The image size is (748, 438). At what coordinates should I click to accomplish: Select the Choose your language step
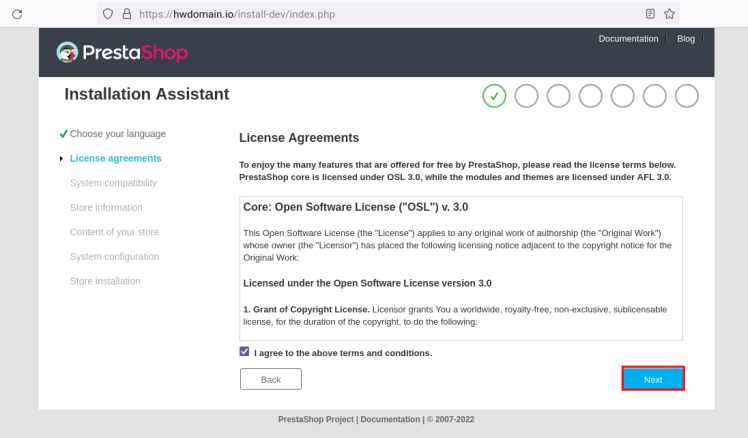click(118, 134)
